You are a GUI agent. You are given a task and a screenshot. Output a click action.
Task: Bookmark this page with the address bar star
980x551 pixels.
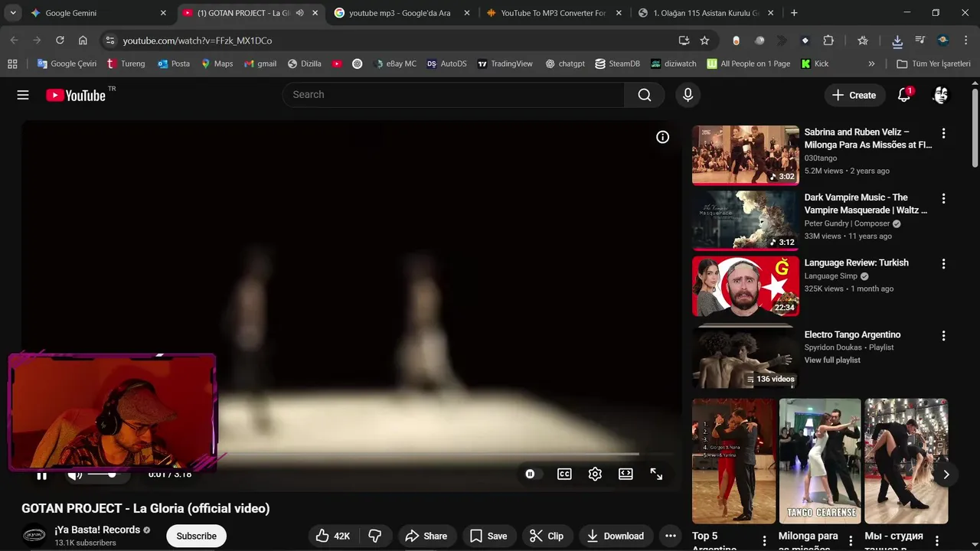(x=704, y=41)
